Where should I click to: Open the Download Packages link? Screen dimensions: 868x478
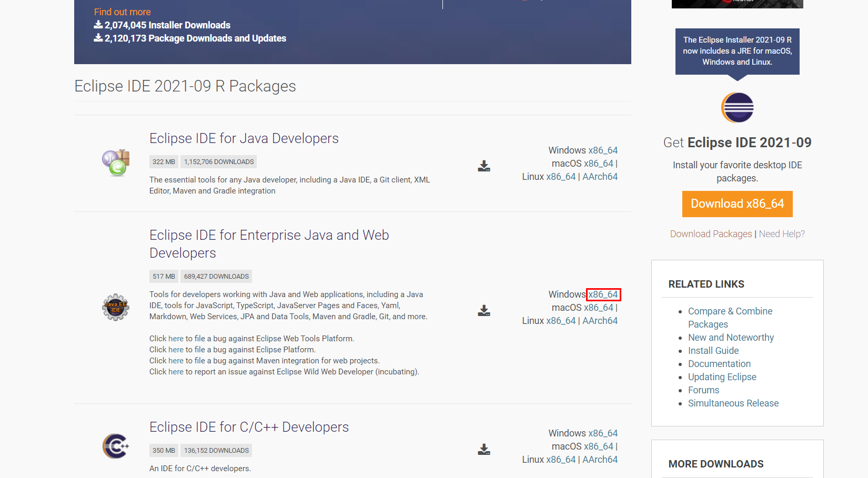point(711,234)
